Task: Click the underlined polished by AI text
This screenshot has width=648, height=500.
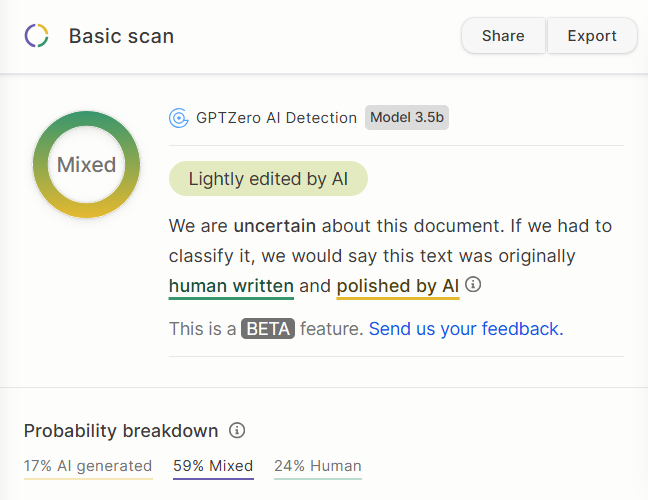Action: coord(398,286)
